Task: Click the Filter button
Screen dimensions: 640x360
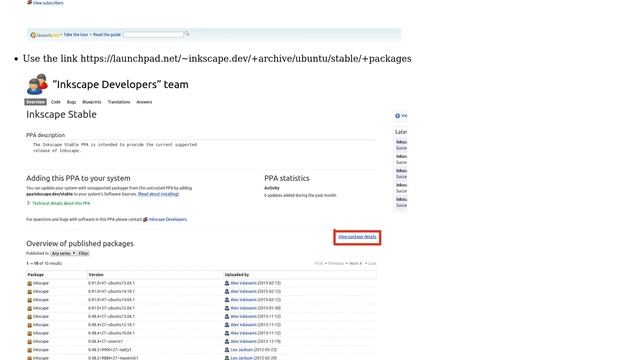Action: pyautogui.click(x=83, y=253)
